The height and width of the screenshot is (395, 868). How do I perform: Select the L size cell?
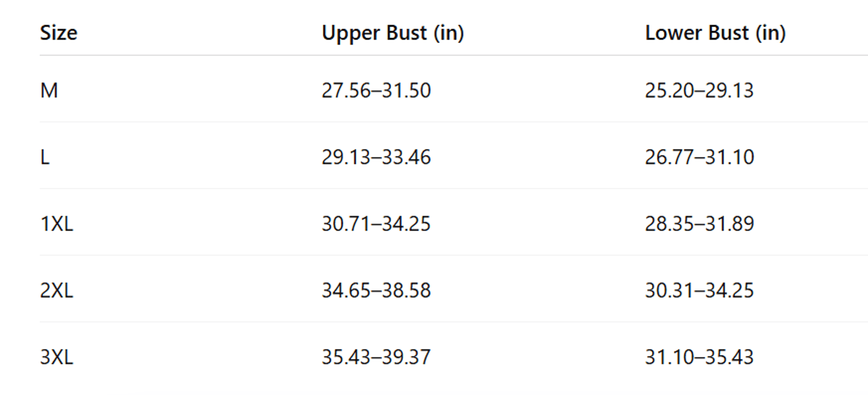(45, 157)
